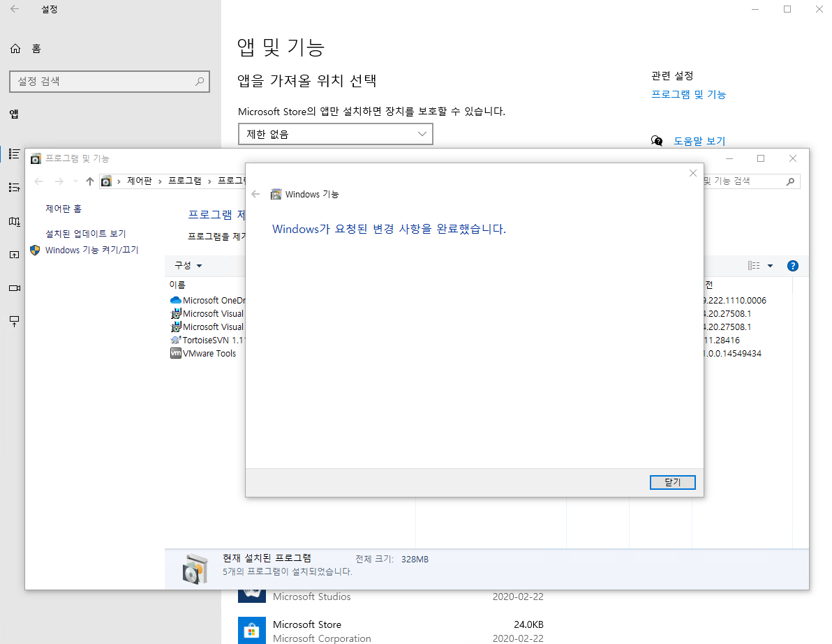
Task: Select default apps sidebar icon in Settings
Action: tap(15, 187)
